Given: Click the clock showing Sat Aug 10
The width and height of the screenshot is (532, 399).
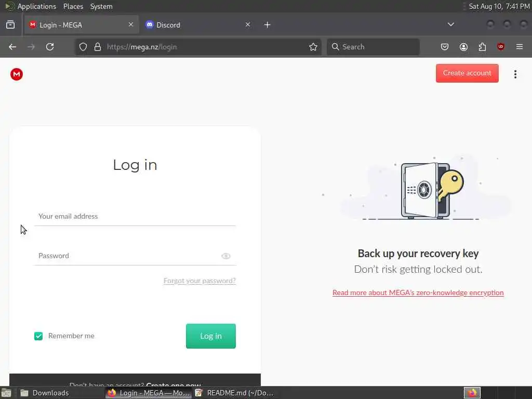Looking at the screenshot, I should point(499,6).
